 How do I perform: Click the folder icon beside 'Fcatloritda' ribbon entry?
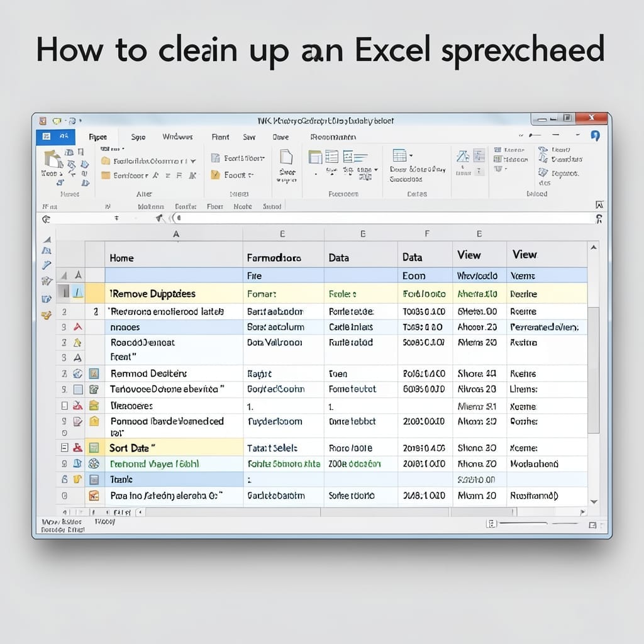point(106,160)
